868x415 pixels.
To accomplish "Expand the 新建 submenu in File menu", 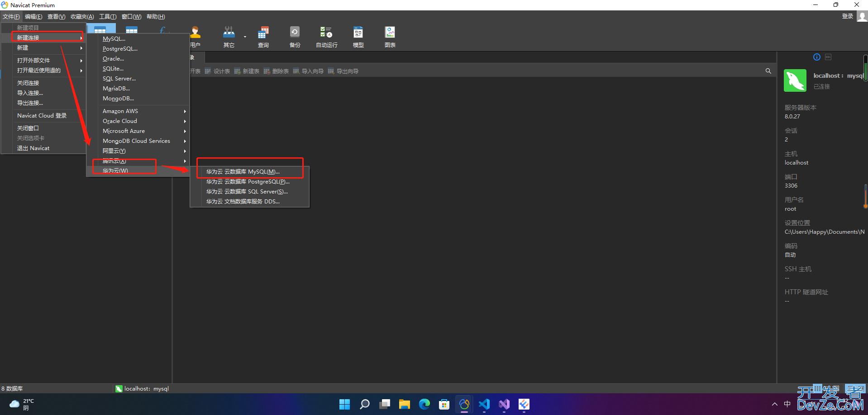I will pyautogui.click(x=43, y=48).
